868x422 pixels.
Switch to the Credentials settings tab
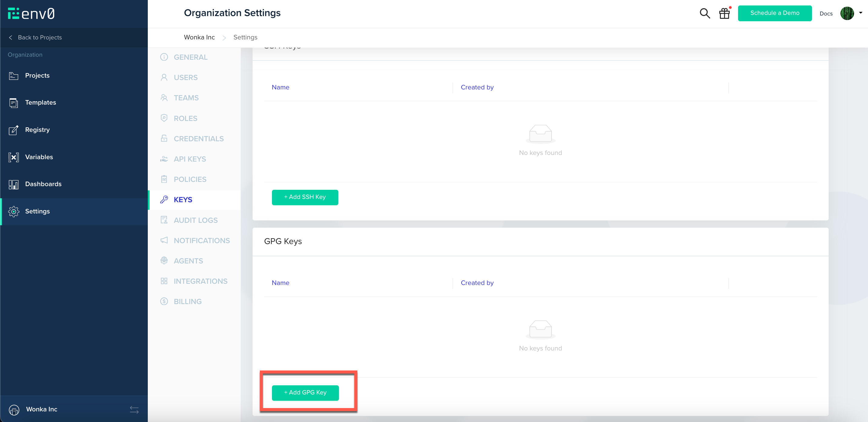click(198, 139)
